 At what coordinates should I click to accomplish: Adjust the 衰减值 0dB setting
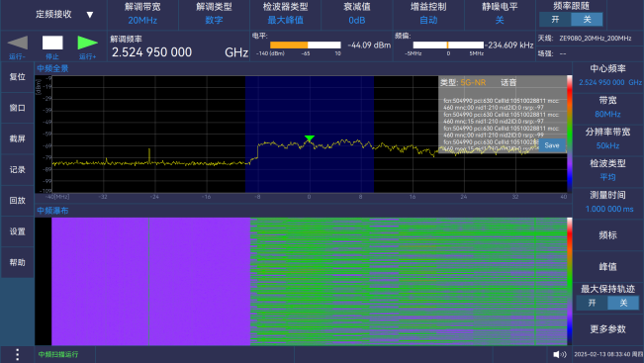pos(357,14)
